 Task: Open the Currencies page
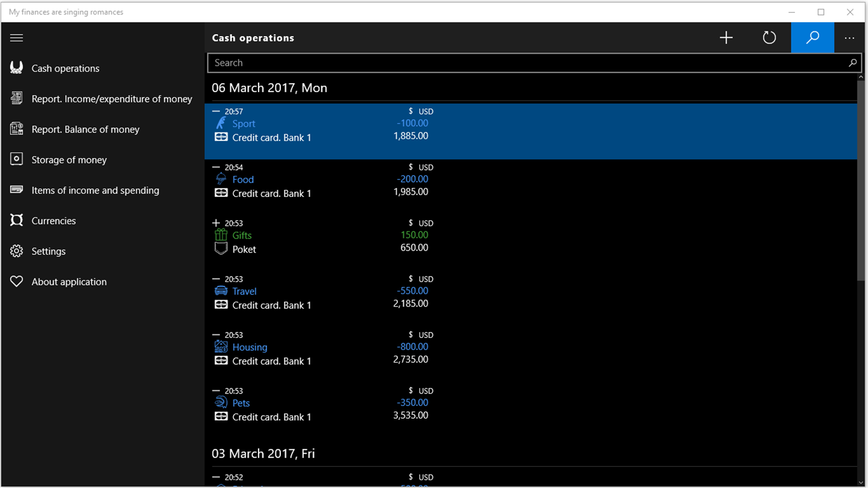tap(54, 221)
